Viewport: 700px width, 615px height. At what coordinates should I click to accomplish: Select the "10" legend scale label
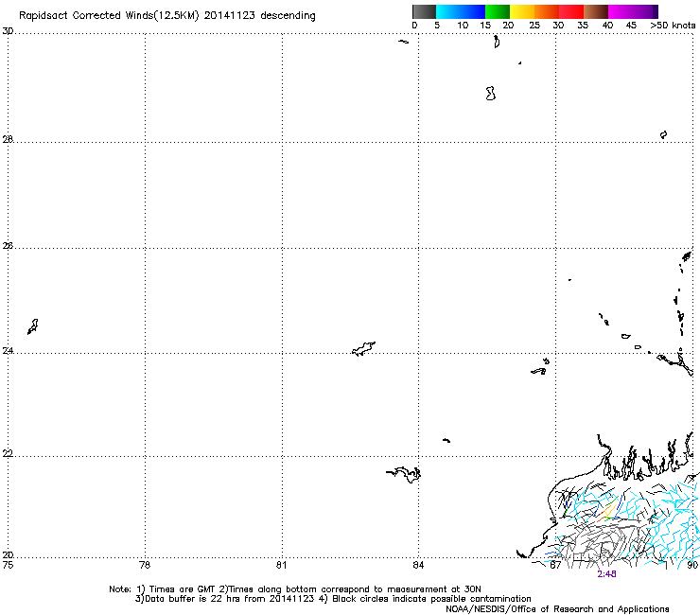[463, 26]
